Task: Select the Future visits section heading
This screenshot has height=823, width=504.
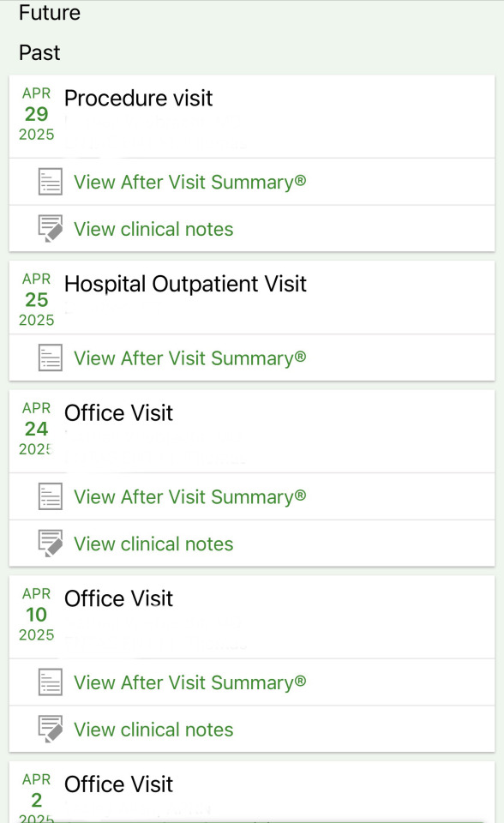Action: [50, 13]
